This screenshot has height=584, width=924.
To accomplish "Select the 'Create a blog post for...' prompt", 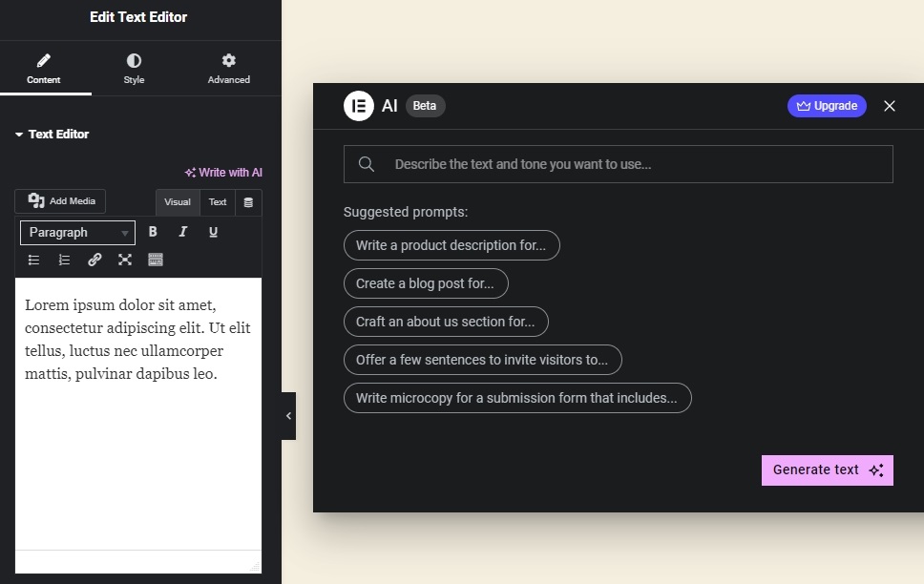I will click(426, 283).
